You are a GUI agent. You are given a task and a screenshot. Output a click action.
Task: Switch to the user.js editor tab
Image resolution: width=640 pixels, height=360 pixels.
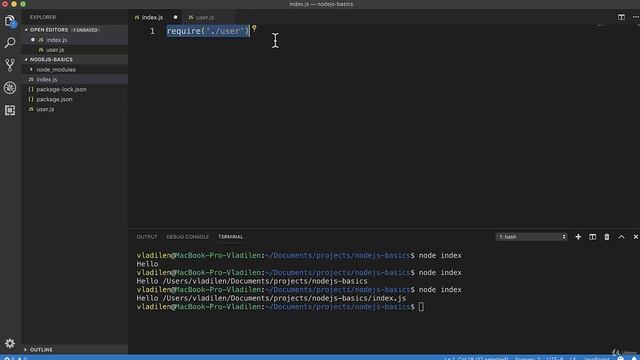pyautogui.click(x=204, y=18)
